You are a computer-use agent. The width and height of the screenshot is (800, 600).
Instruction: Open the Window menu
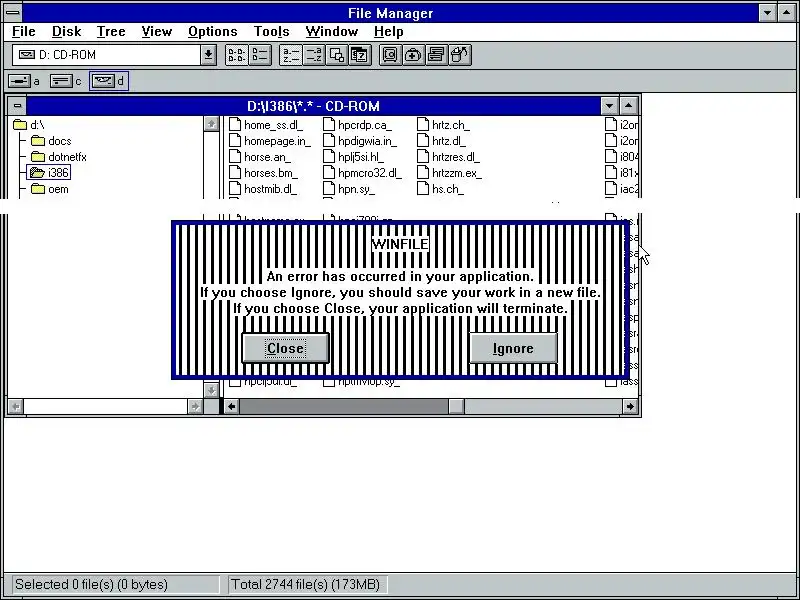click(x=332, y=32)
